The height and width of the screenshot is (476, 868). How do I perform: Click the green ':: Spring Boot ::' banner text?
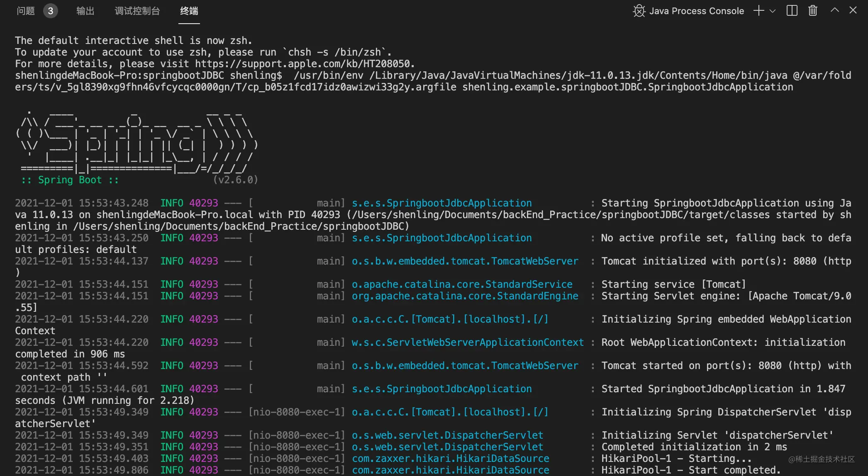point(70,180)
